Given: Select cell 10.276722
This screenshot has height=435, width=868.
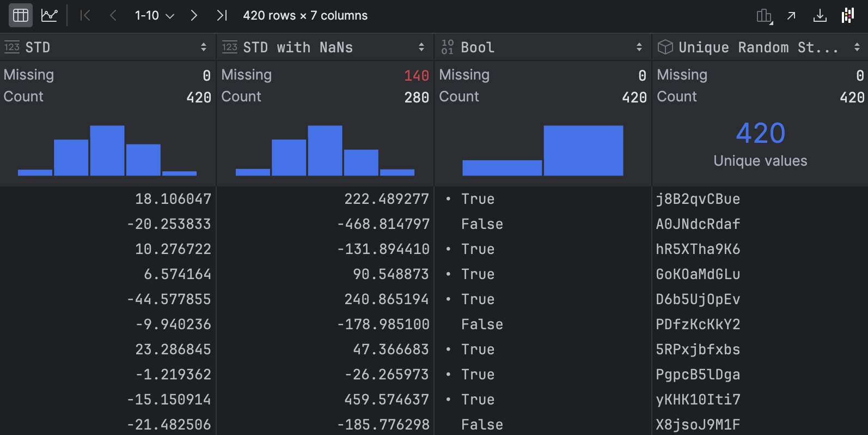Looking at the screenshot, I should pyautogui.click(x=108, y=249).
